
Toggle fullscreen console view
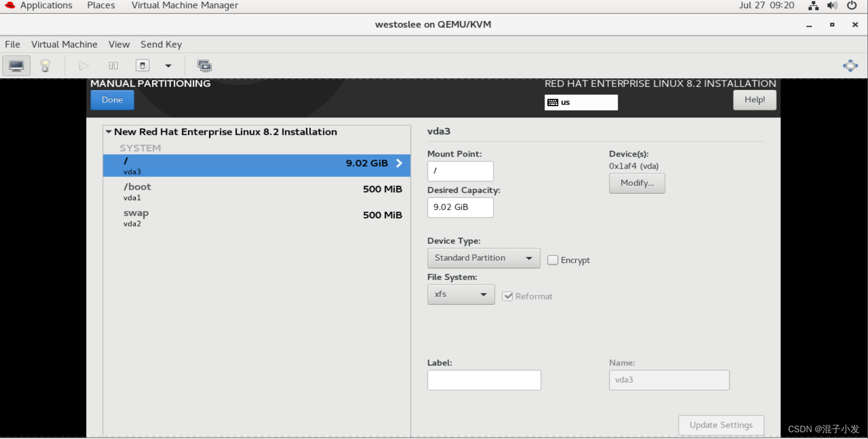click(x=850, y=66)
